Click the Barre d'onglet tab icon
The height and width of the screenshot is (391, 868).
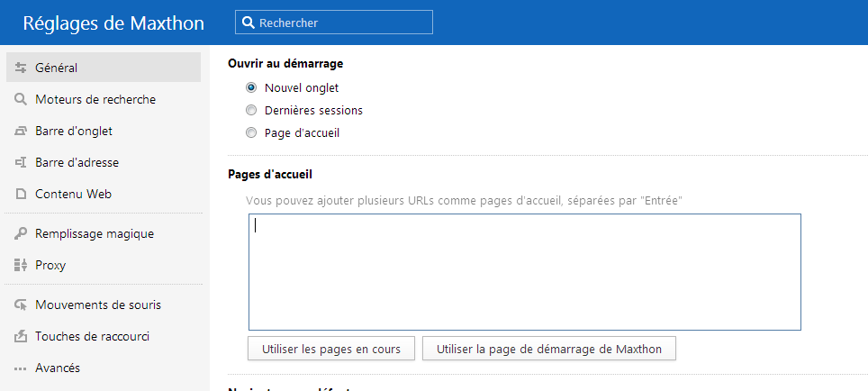[21, 131]
